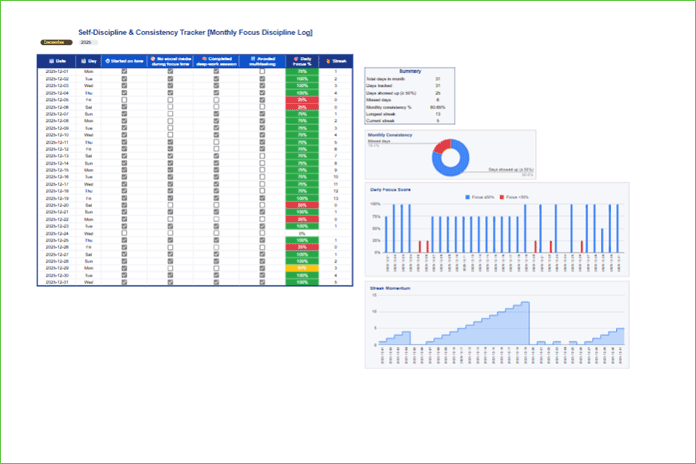Click the Started on time column header

pyautogui.click(x=125, y=61)
